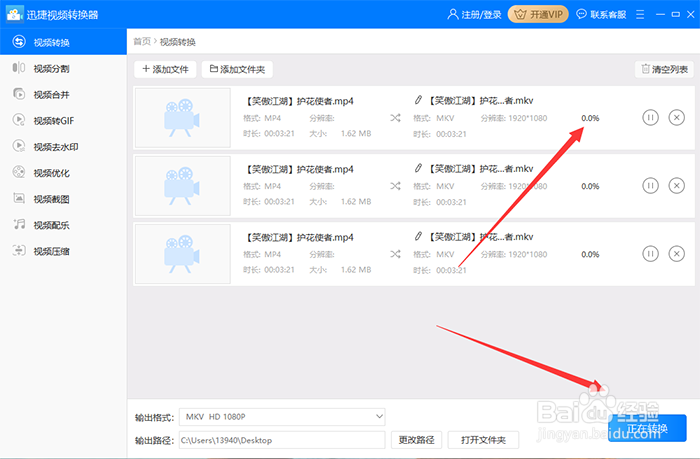Image resolution: width=700 pixels, height=459 pixels.
Task: Click the 添加文件夹 button
Action: [237, 69]
